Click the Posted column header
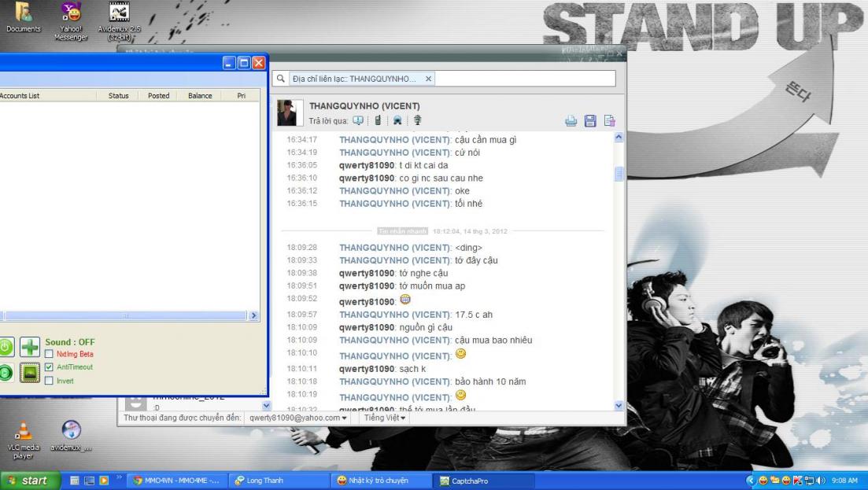This screenshot has width=868, height=490. pyautogui.click(x=158, y=96)
